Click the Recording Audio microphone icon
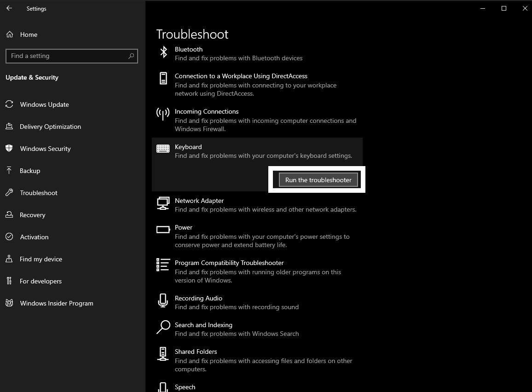Viewport: 532px width, 392px height. (x=162, y=301)
